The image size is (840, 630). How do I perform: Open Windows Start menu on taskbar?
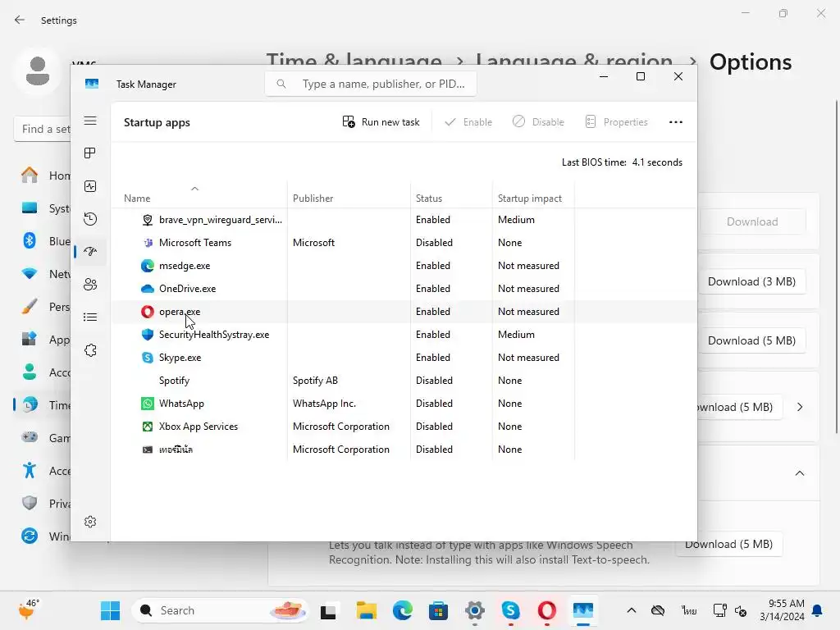pos(111,610)
